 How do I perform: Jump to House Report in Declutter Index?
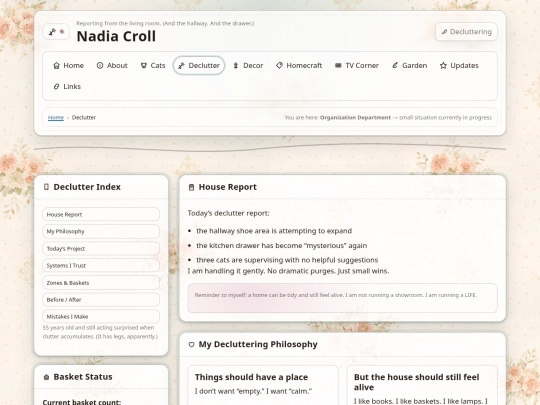tap(101, 214)
